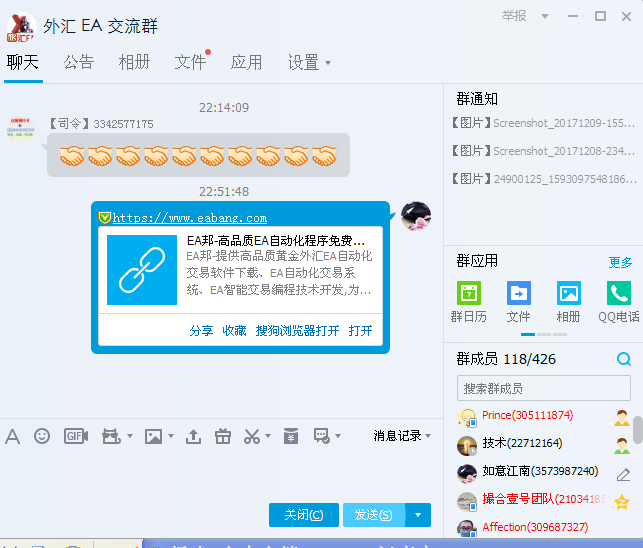This screenshot has height=548, width=643.
Task: Click 更多 beside 群应用
Action: pos(620,262)
